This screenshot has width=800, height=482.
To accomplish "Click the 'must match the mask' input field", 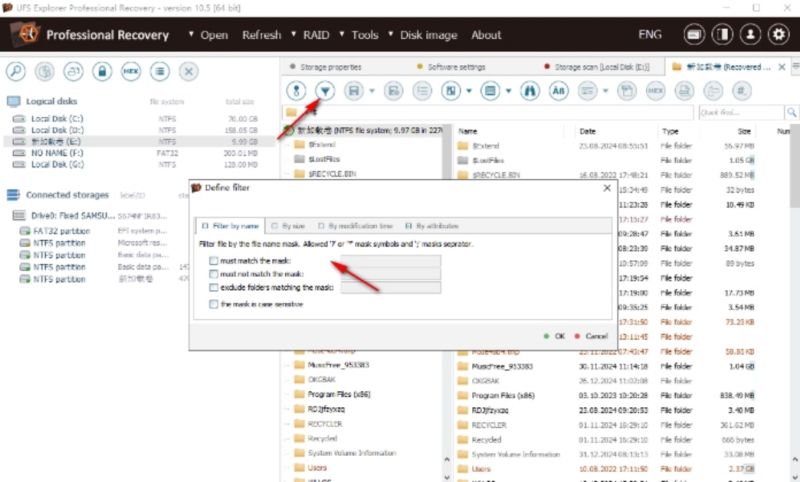I will point(390,261).
